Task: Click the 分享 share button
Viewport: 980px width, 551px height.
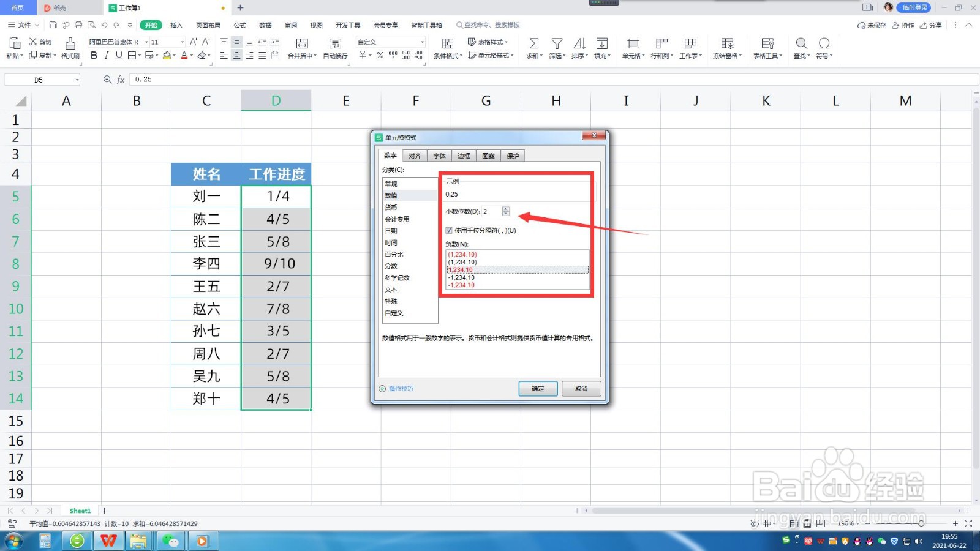Action: (931, 25)
